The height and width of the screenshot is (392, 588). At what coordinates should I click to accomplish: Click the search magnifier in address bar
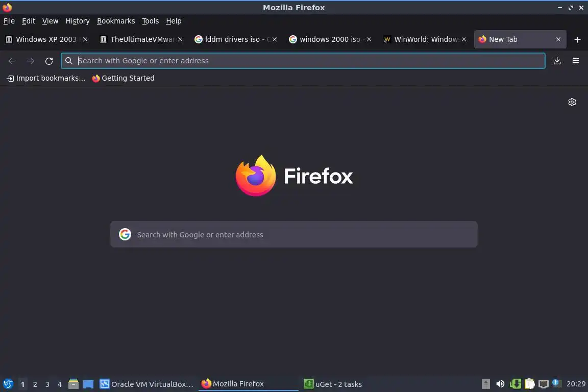click(68, 61)
